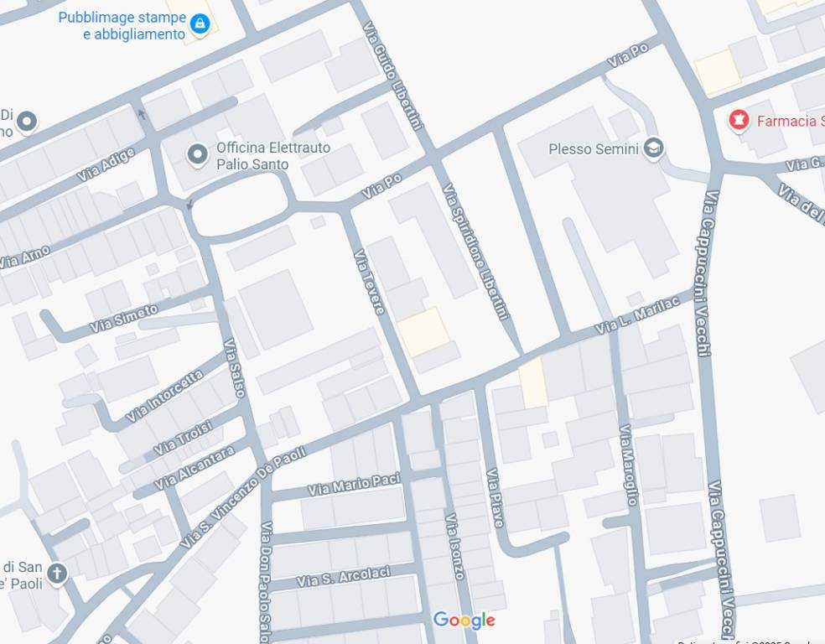The height and width of the screenshot is (644, 825).
Task: Open Pubblimage stampe e abbigliamento label
Action: click(x=122, y=25)
